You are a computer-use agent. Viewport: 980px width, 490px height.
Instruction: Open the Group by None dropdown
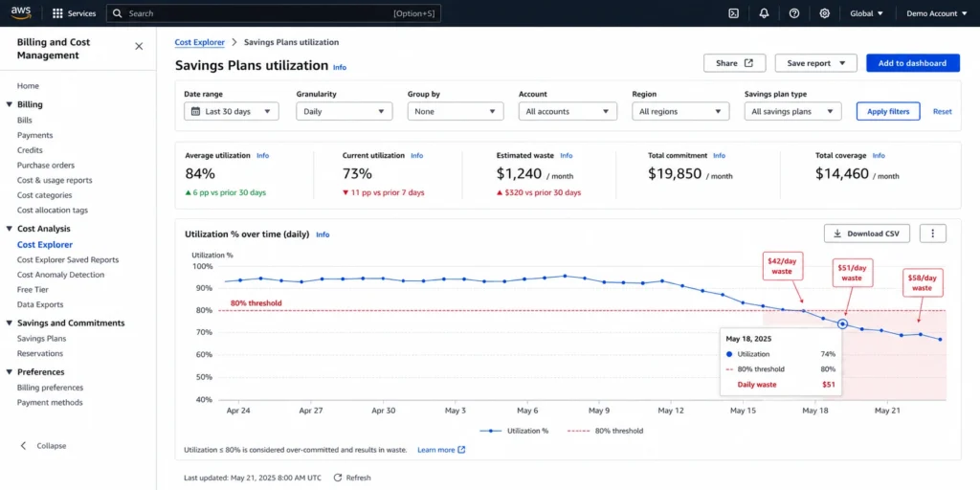tap(455, 111)
